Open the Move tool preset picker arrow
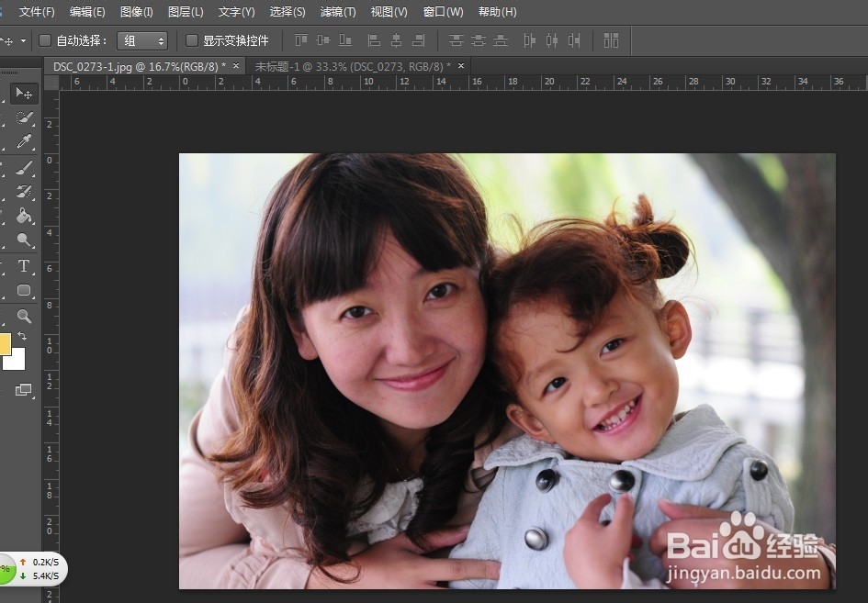868x603 pixels. click(23, 41)
